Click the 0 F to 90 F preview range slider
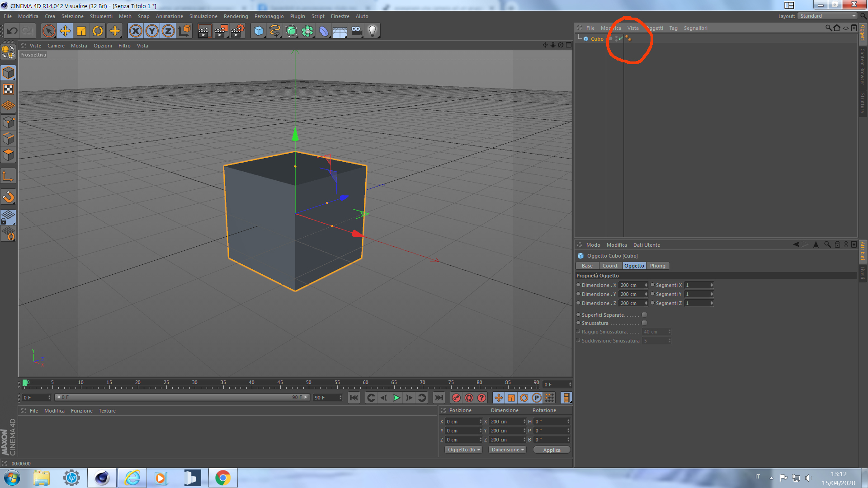This screenshot has width=868, height=488. [182, 397]
